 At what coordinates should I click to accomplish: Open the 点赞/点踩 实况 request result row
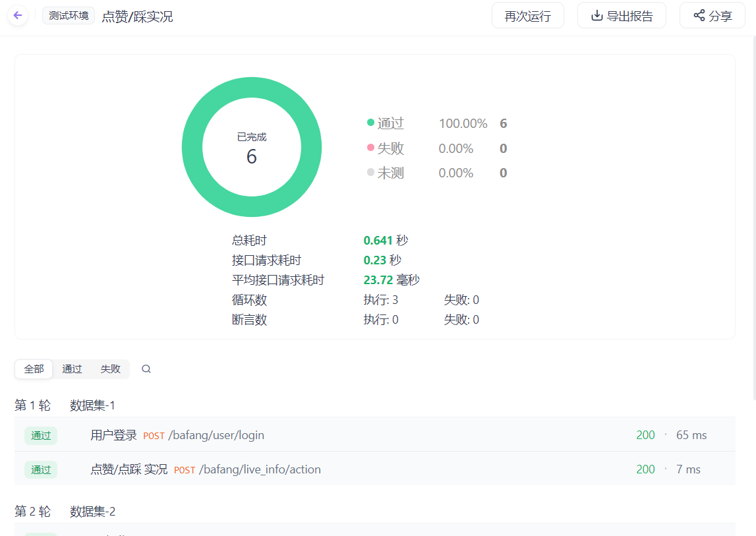coord(374,469)
